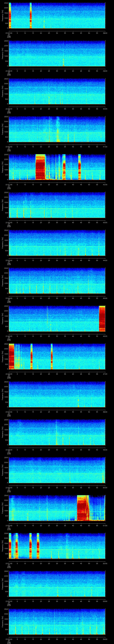Click the 23:40:00 start time label

(x=9, y=147)
